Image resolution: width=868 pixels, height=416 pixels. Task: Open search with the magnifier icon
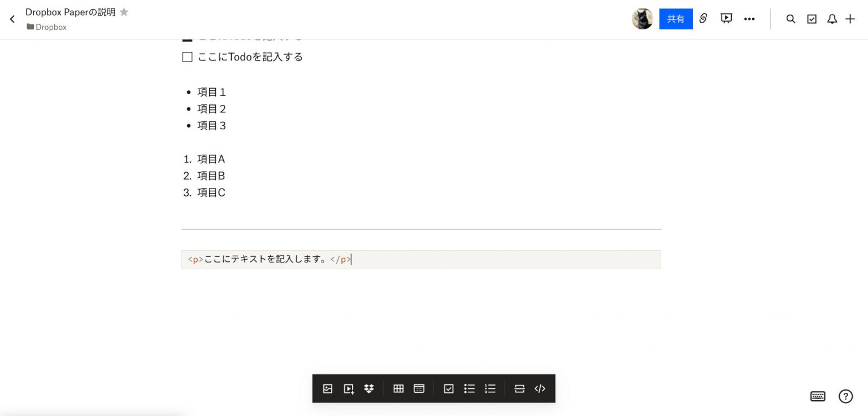click(791, 19)
